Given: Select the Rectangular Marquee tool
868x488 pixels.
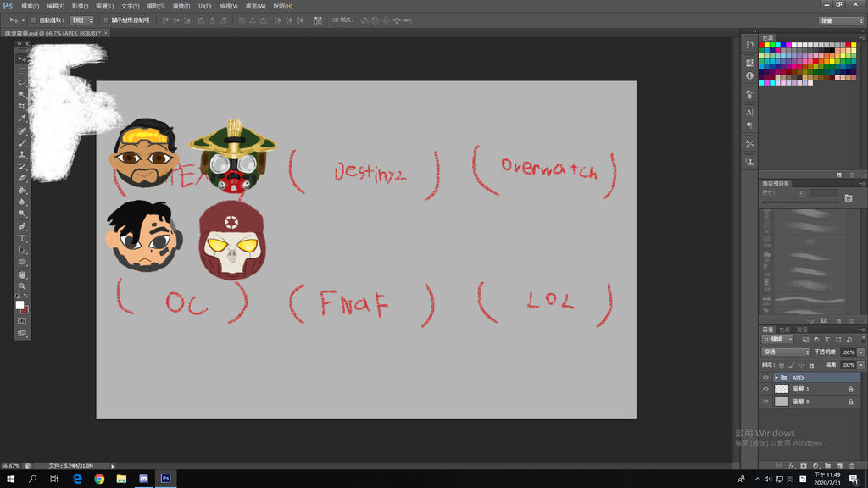Looking at the screenshot, I should [21, 71].
